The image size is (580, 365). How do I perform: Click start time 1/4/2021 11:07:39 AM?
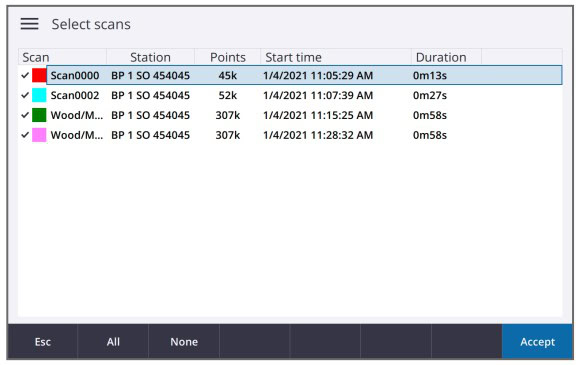[x=318, y=95]
